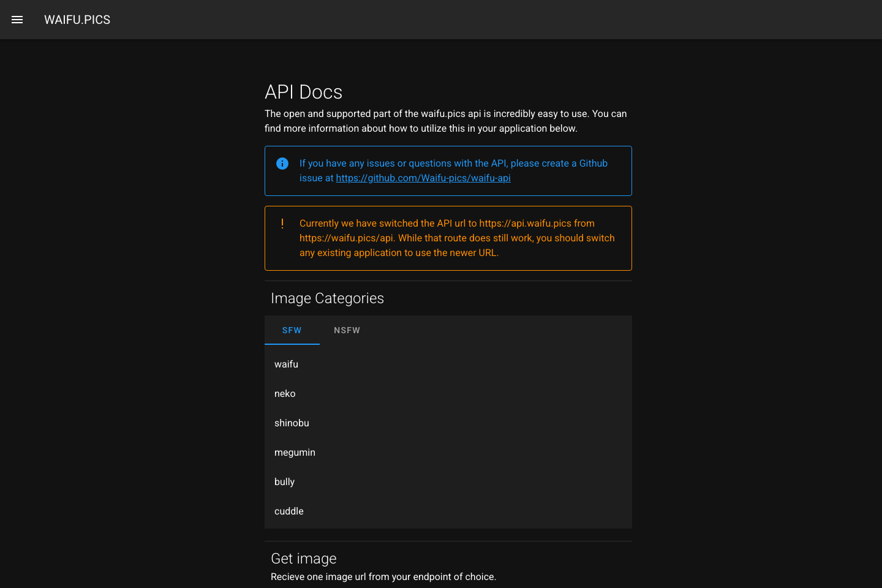Switch to the NSFW tab
882x588 pixels.
(347, 330)
